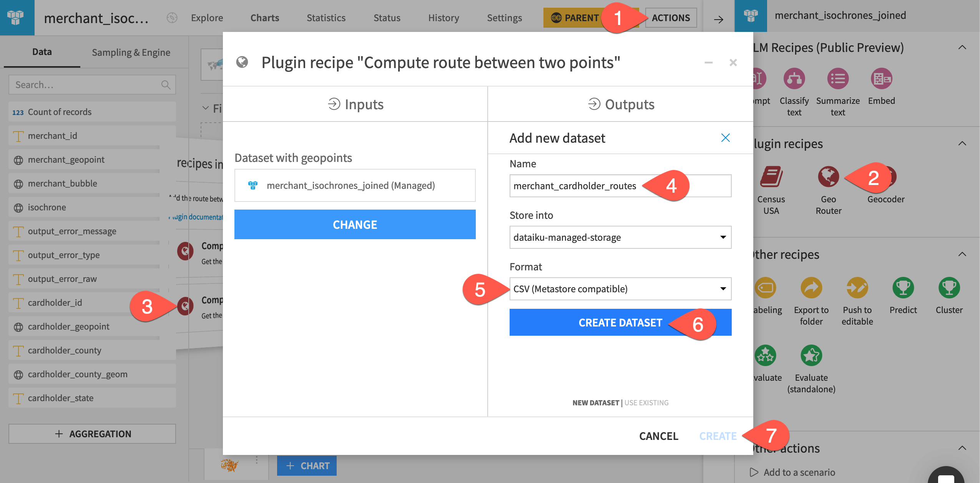Click the column Search field
The height and width of the screenshot is (483, 980).
[92, 85]
